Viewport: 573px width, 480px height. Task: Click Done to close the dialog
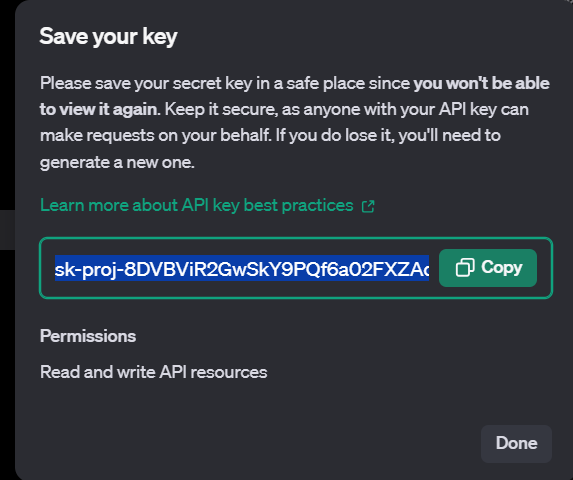516,443
